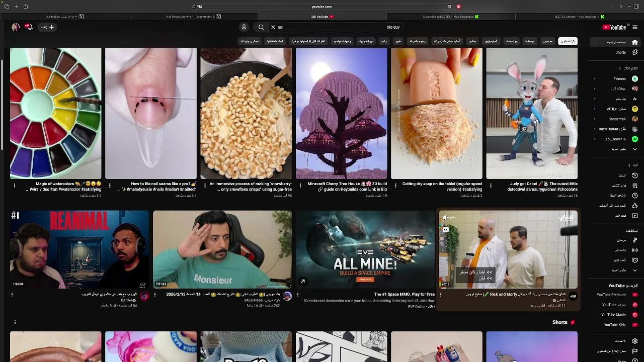Image resolution: width=644 pixels, height=362 pixels.
Task: Switch to ICETEA Stream Kick Dashboard tab
Action: pos(579,17)
